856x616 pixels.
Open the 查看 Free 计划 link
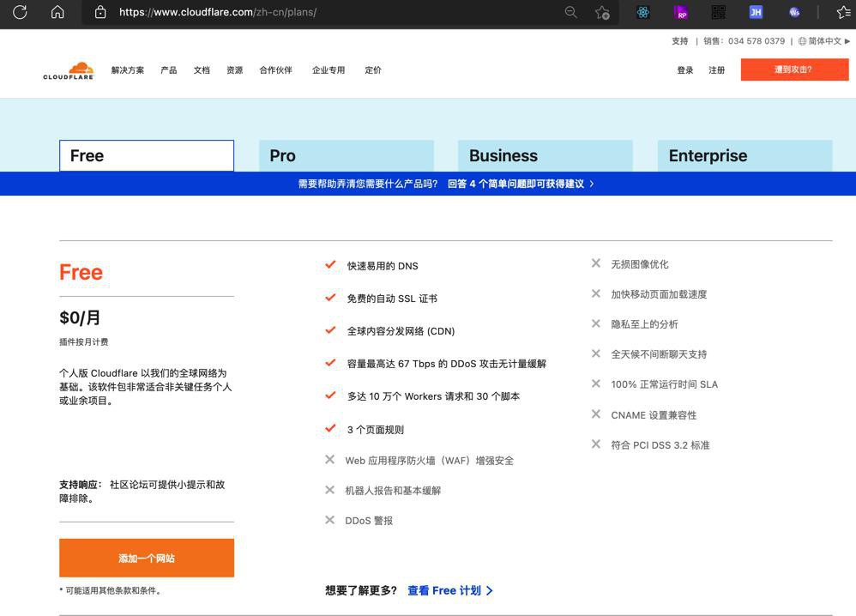coord(450,590)
